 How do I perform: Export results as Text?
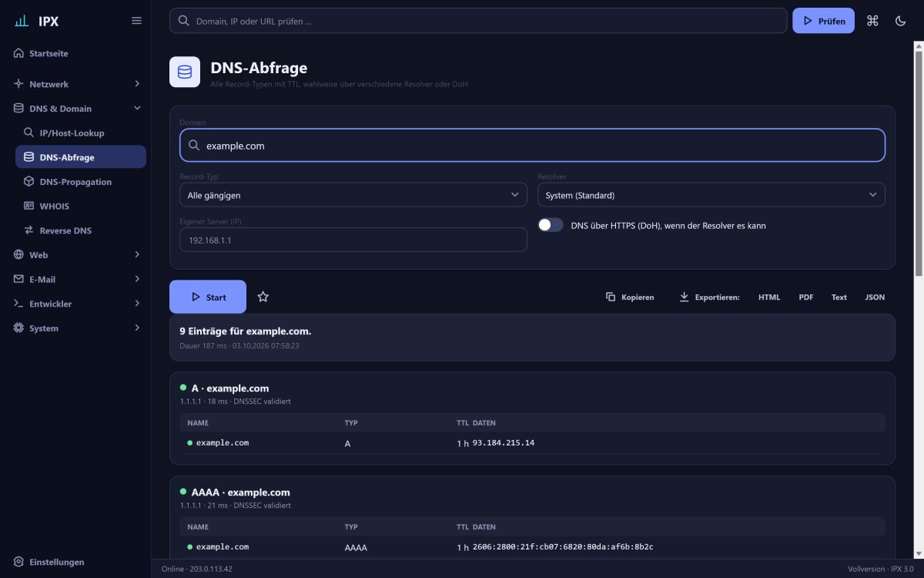839,297
